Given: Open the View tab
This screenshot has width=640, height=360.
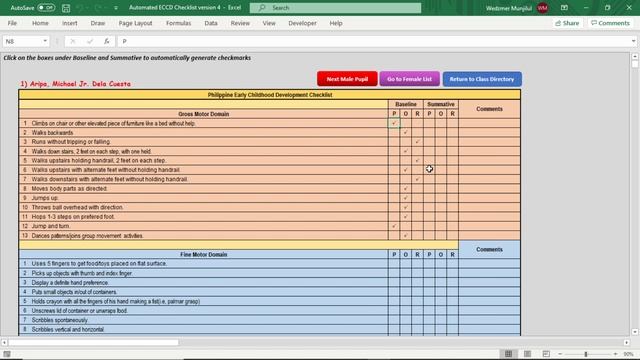Looking at the screenshot, I should 269,23.
